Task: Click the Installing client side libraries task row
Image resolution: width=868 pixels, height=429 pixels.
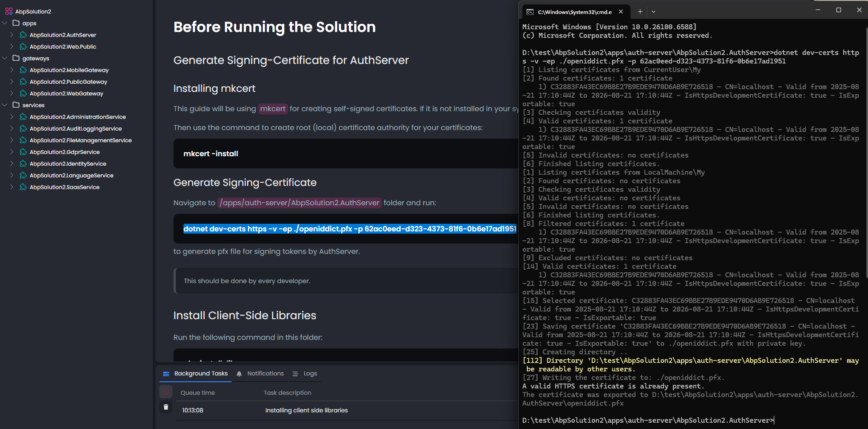Action: click(306, 410)
